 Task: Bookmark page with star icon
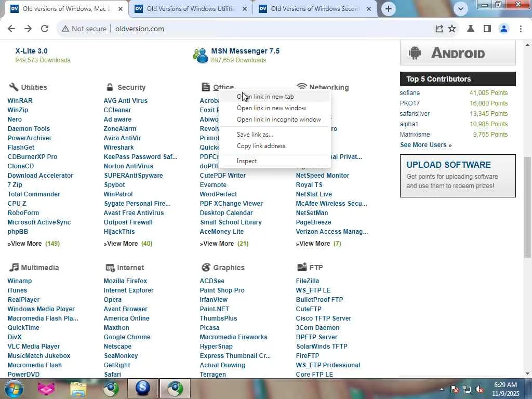tap(452, 29)
